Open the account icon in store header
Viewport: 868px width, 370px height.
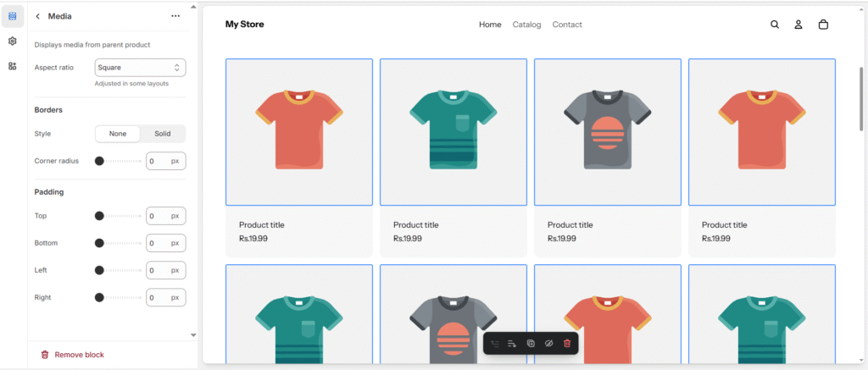(x=798, y=25)
